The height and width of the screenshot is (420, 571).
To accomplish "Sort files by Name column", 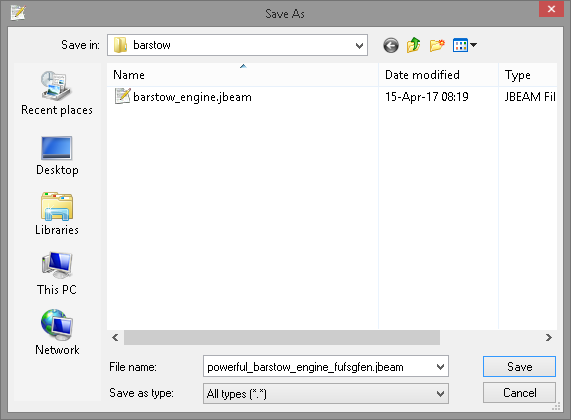I will coord(243,75).
